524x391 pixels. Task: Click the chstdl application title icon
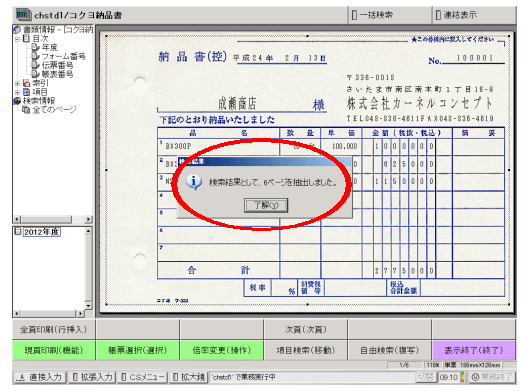[23, 15]
